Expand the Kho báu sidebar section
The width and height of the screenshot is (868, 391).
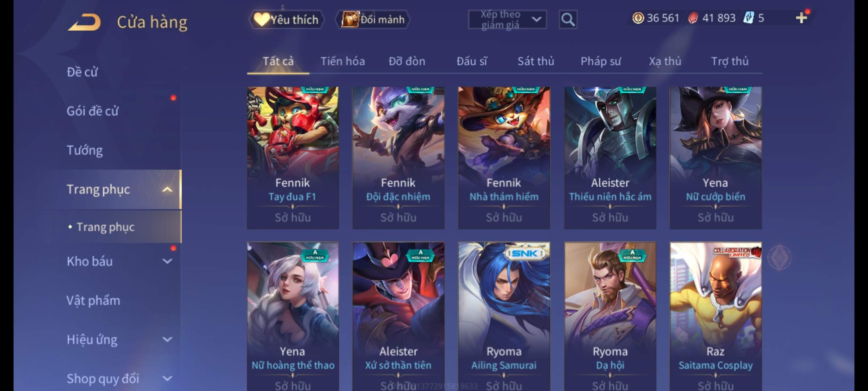tap(167, 261)
